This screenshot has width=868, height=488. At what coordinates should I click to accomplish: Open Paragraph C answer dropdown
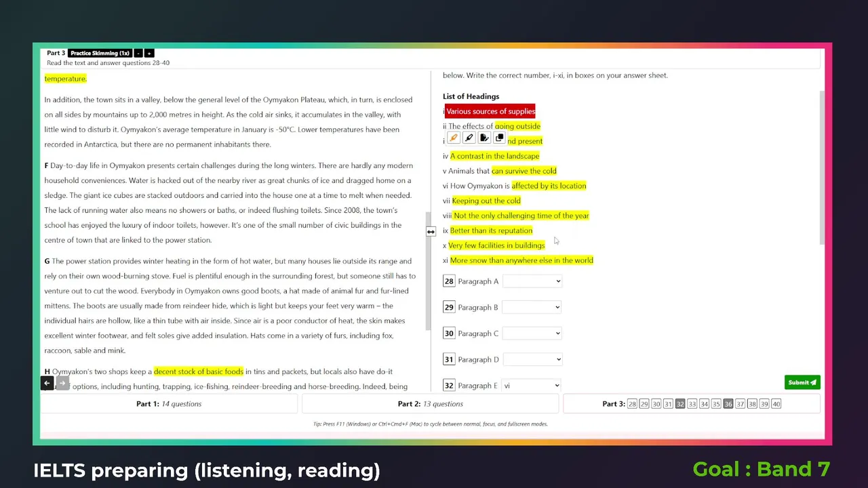[532, 333]
